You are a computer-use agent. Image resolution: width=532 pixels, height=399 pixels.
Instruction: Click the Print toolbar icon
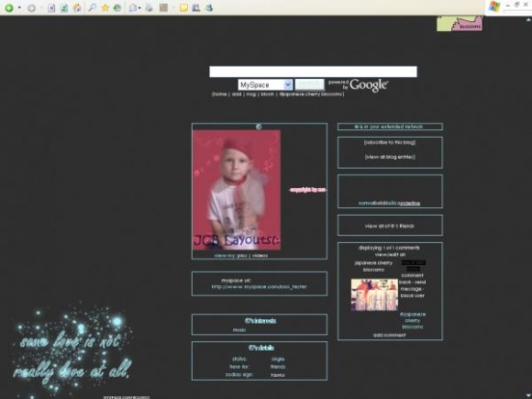click(x=149, y=8)
